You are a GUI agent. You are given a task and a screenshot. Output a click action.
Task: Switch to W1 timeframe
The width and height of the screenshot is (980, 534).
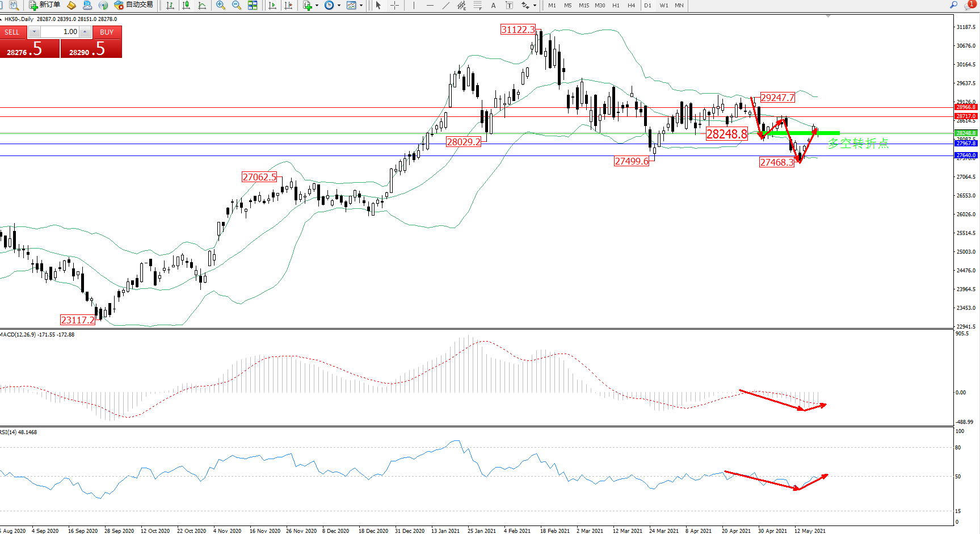click(663, 5)
